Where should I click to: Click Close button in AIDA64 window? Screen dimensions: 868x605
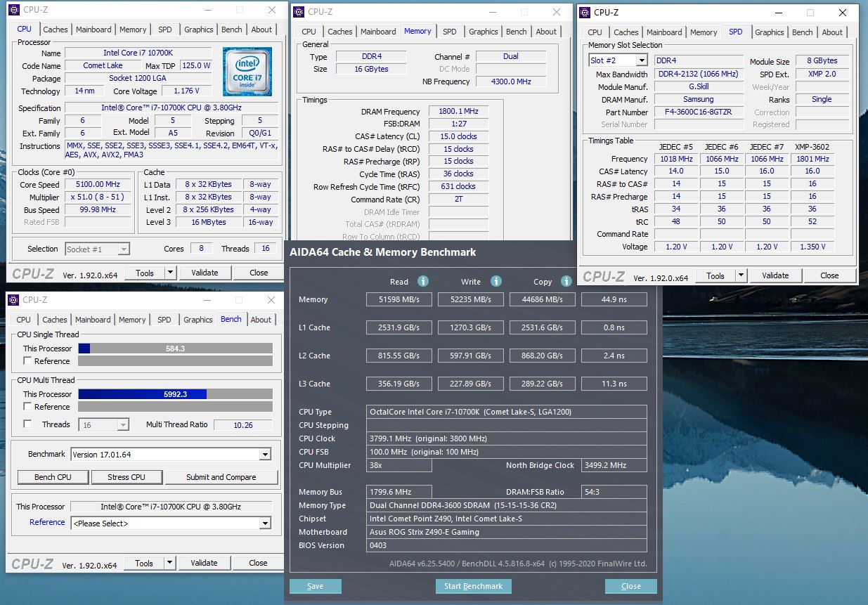point(631,586)
